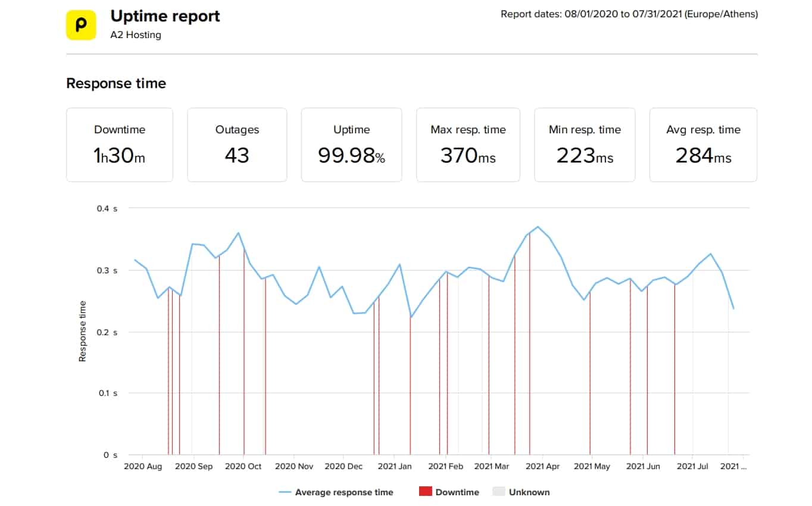This screenshot has height=506, width=812.
Task: Click the '2021 Jun' x-axis label
Action: (643, 467)
